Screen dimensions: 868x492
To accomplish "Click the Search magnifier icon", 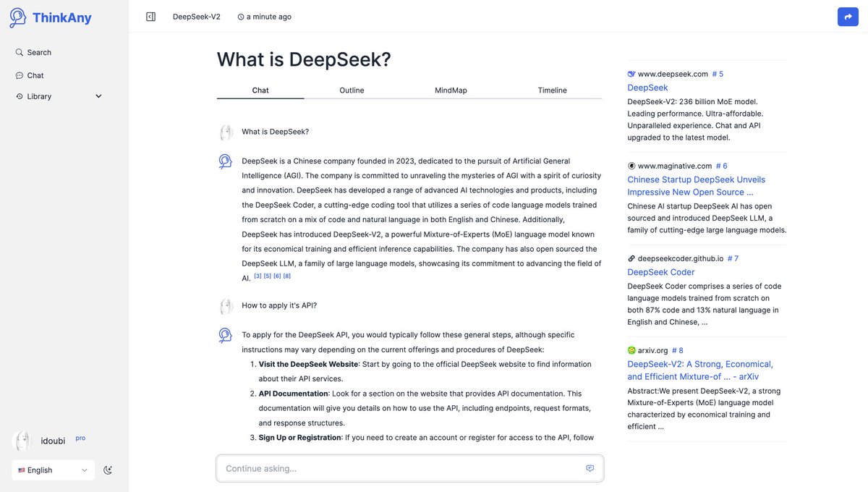I will pos(20,52).
